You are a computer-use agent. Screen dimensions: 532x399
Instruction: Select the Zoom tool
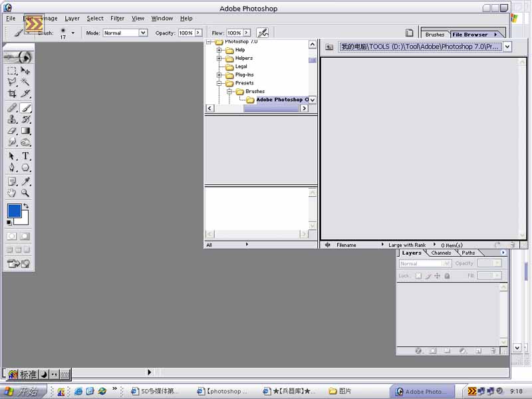click(25, 193)
